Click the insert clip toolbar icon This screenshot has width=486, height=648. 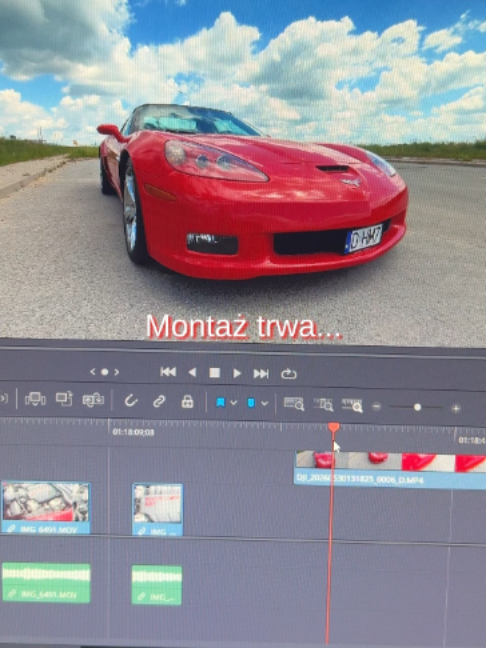[35, 399]
